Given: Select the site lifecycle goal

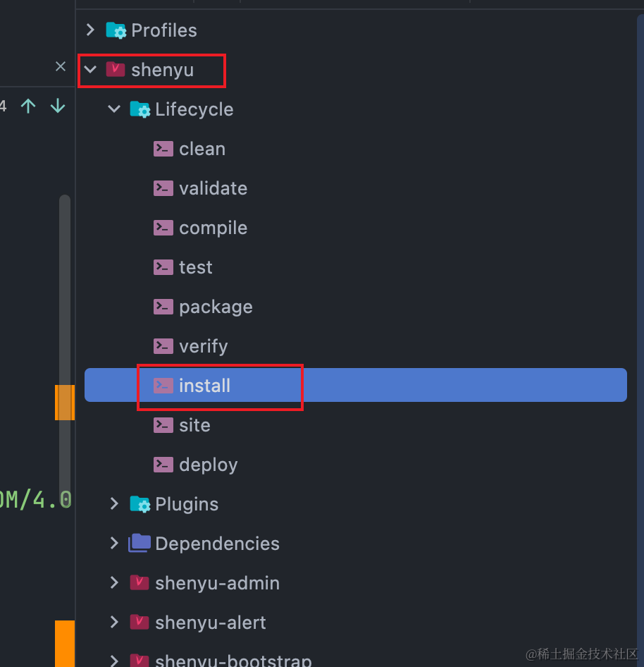Looking at the screenshot, I should (x=194, y=425).
